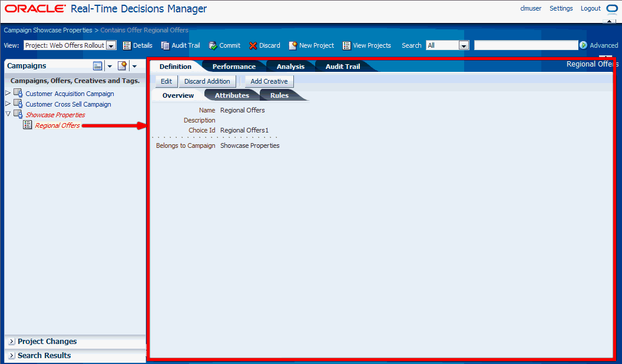This screenshot has height=364, width=622.
Task: Click the Advanced search link
Action: click(604, 45)
